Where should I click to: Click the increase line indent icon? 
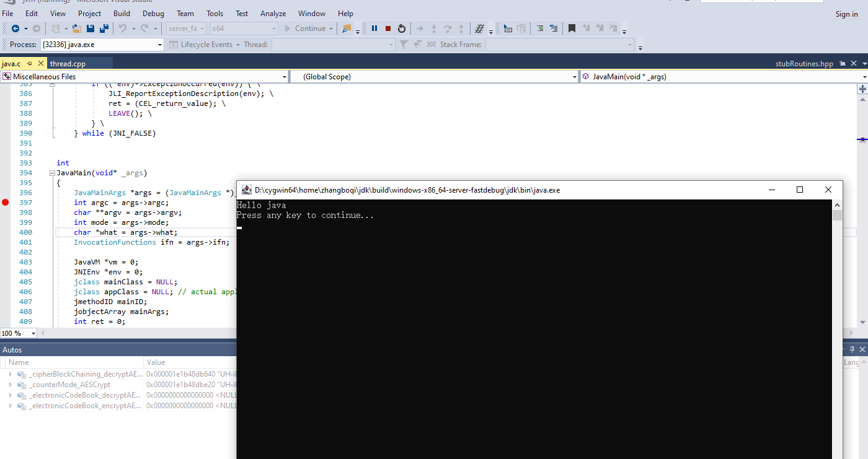pos(540,28)
